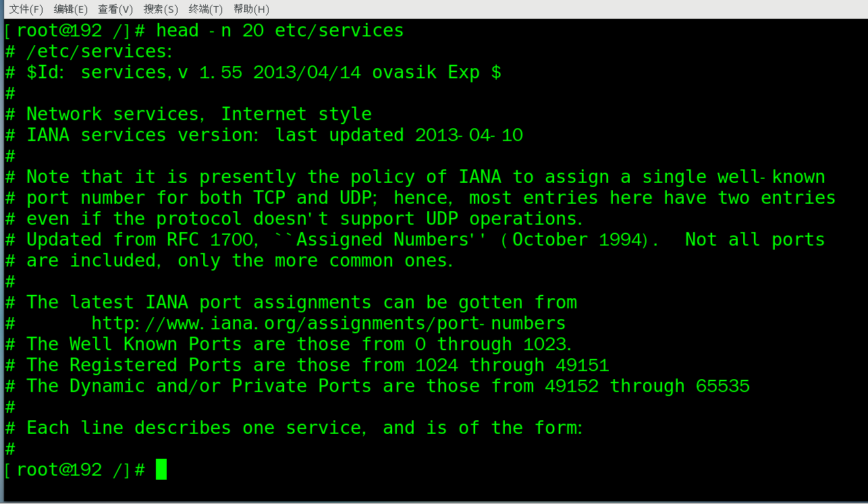Click the 'last updated 2013-04-10' text

click(x=398, y=135)
